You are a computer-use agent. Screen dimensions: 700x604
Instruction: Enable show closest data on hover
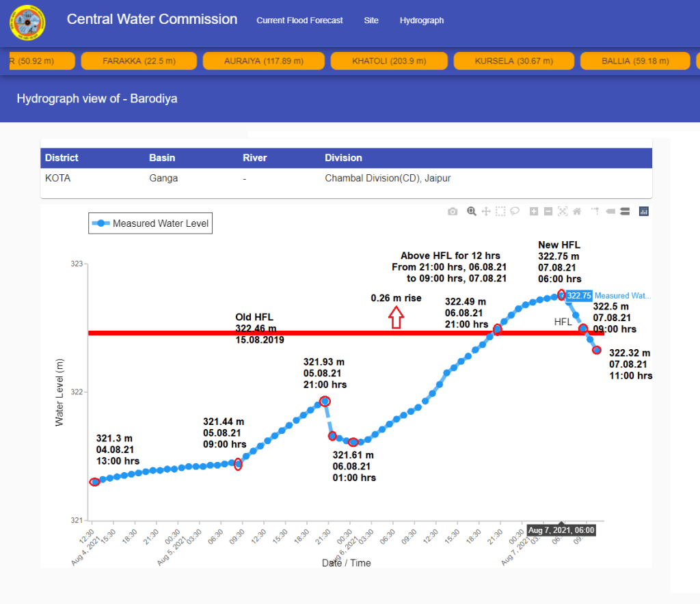click(x=610, y=212)
